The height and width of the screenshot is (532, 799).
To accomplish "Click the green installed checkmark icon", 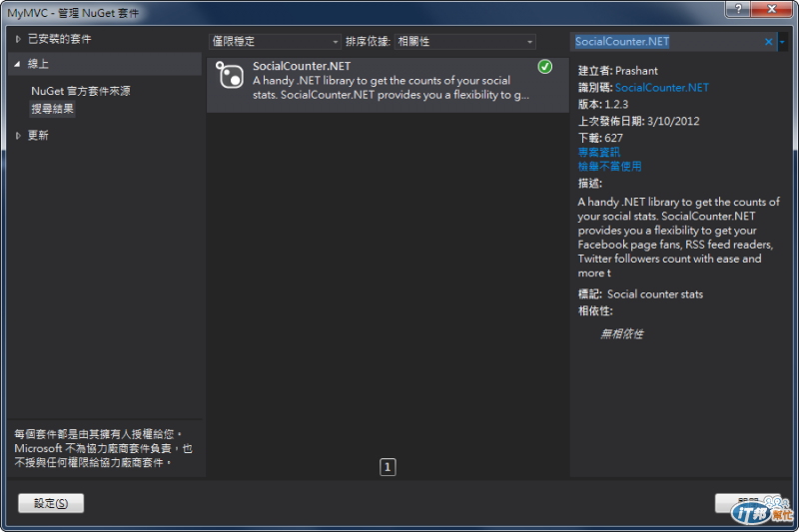I will click(544, 67).
